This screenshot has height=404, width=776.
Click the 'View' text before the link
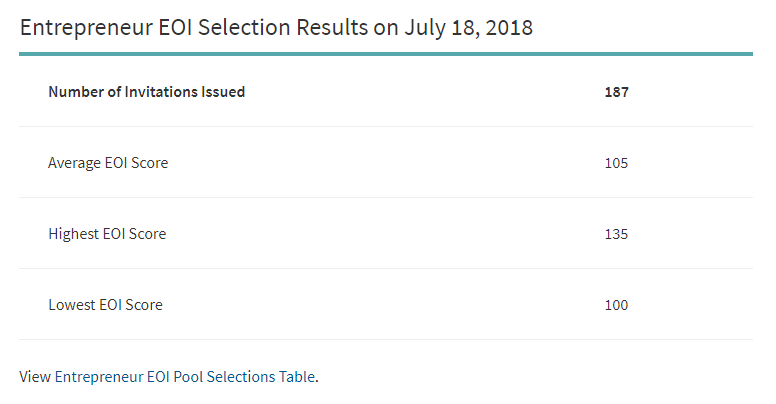35,377
